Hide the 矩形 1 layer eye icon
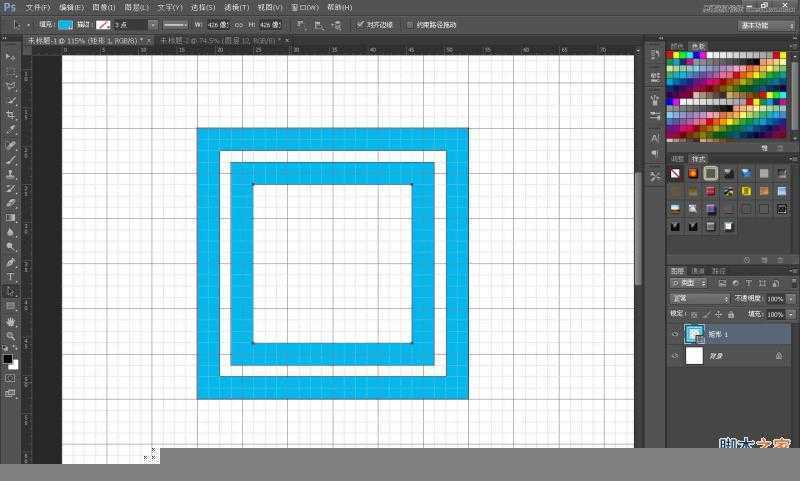The image size is (800, 481). point(675,335)
